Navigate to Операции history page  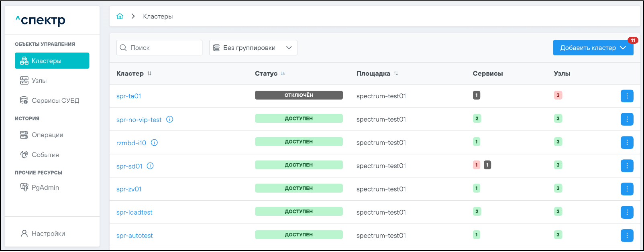coord(47,135)
